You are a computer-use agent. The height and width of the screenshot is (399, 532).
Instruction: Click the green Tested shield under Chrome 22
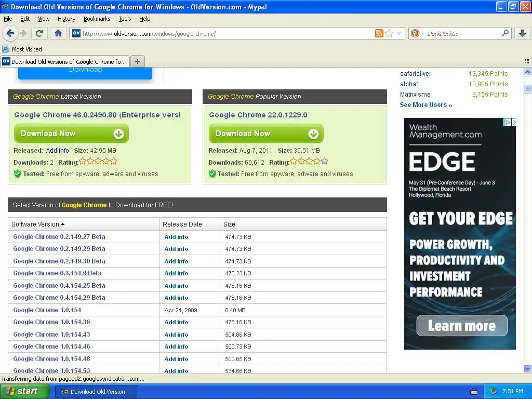pyautogui.click(x=212, y=174)
